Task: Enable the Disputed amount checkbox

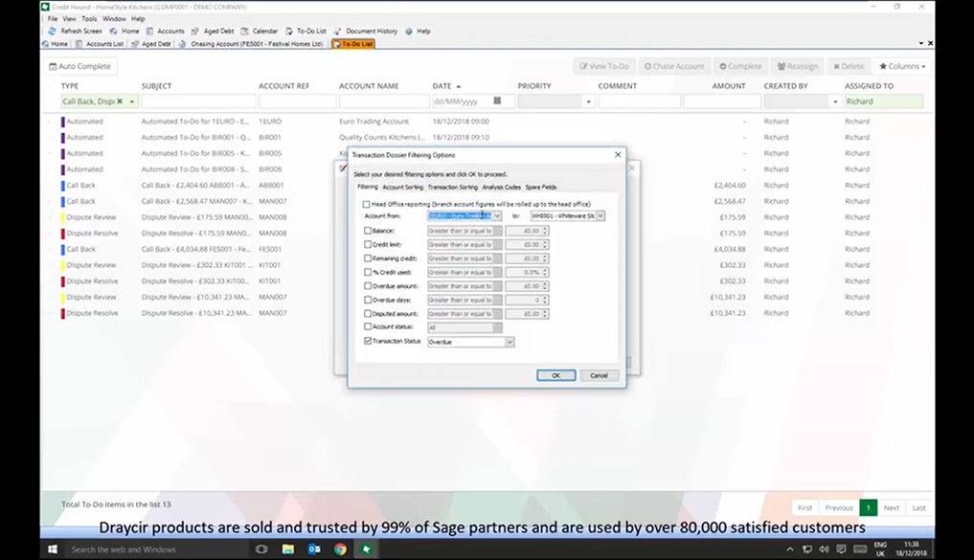Action: (368, 314)
